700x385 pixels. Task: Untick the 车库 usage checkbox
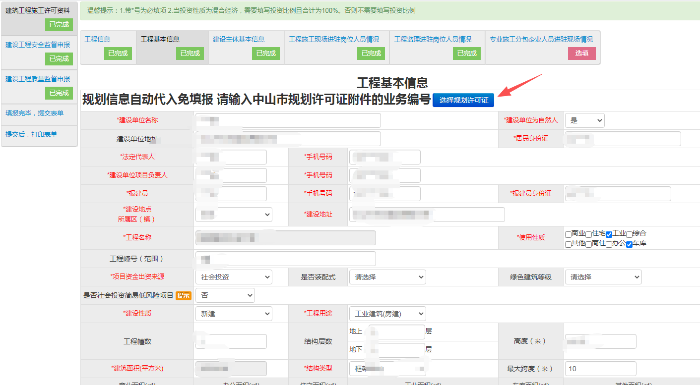(629, 244)
